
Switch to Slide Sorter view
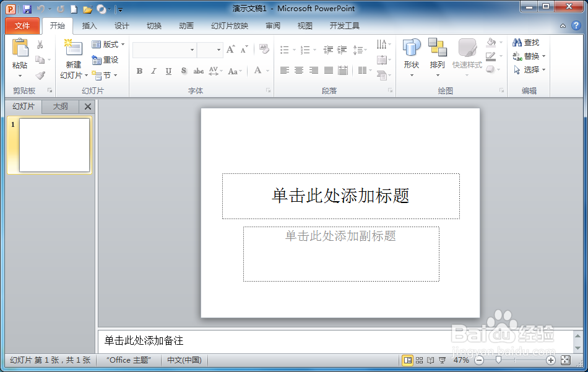click(419, 360)
